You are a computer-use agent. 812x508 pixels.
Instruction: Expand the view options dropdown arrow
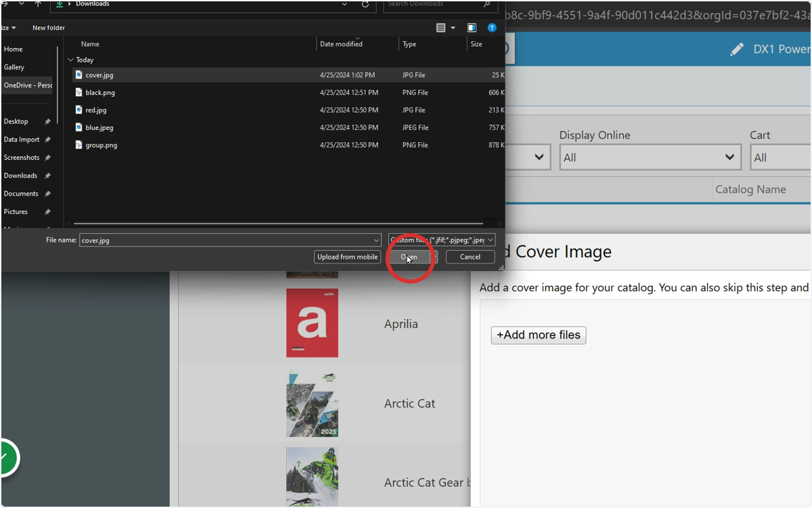pyautogui.click(x=453, y=28)
